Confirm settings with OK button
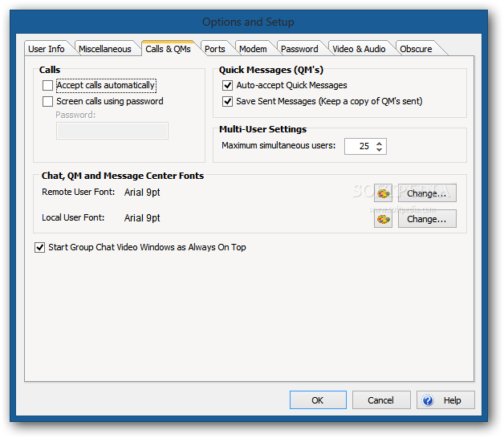This screenshot has width=504, height=438. pyautogui.click(x=318, y=400)
